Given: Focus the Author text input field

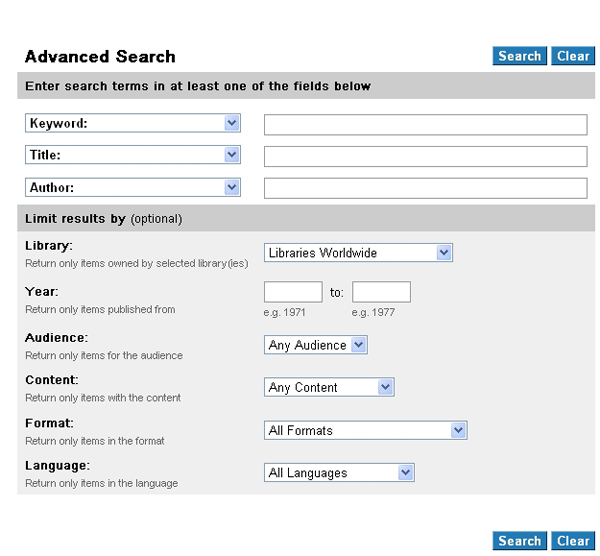Looking at the screenshot, I should (x=425, y=188).
